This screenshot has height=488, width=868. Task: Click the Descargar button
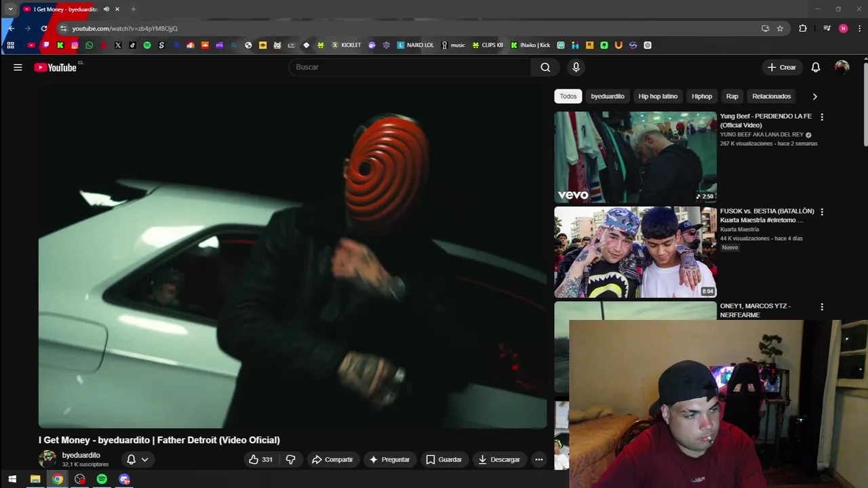click(x=499, y=460)
